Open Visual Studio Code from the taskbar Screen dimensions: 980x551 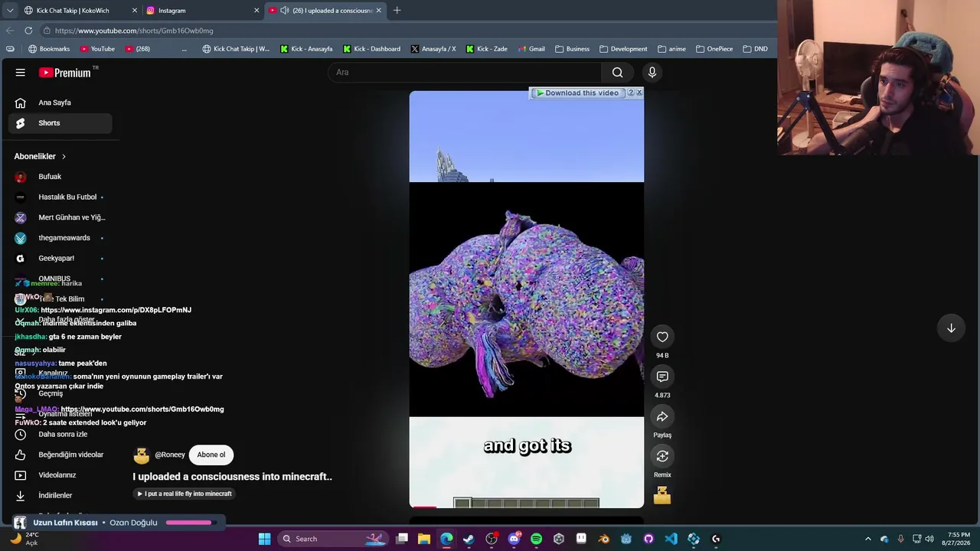point(671,539)
